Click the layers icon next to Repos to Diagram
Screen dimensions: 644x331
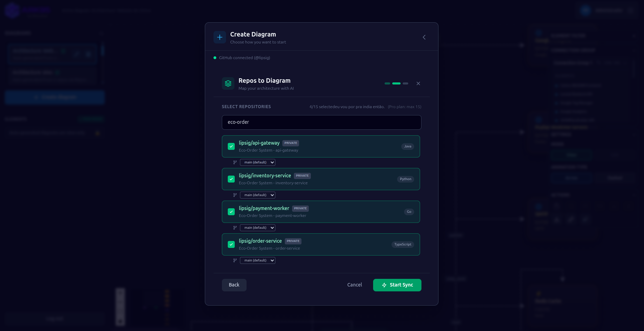[x=228, y=83]
